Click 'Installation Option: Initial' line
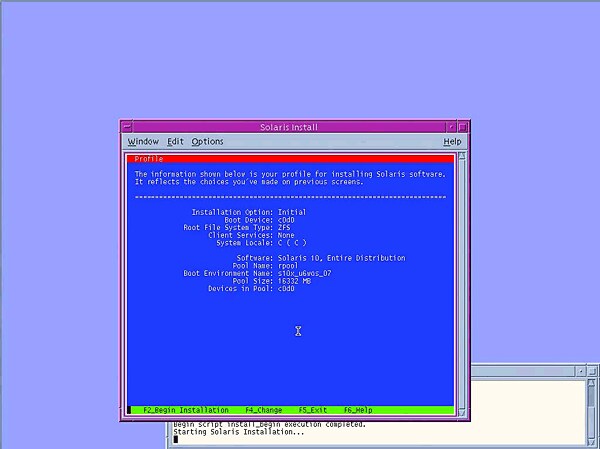600x449 pixels. click(x=249, y=212)
